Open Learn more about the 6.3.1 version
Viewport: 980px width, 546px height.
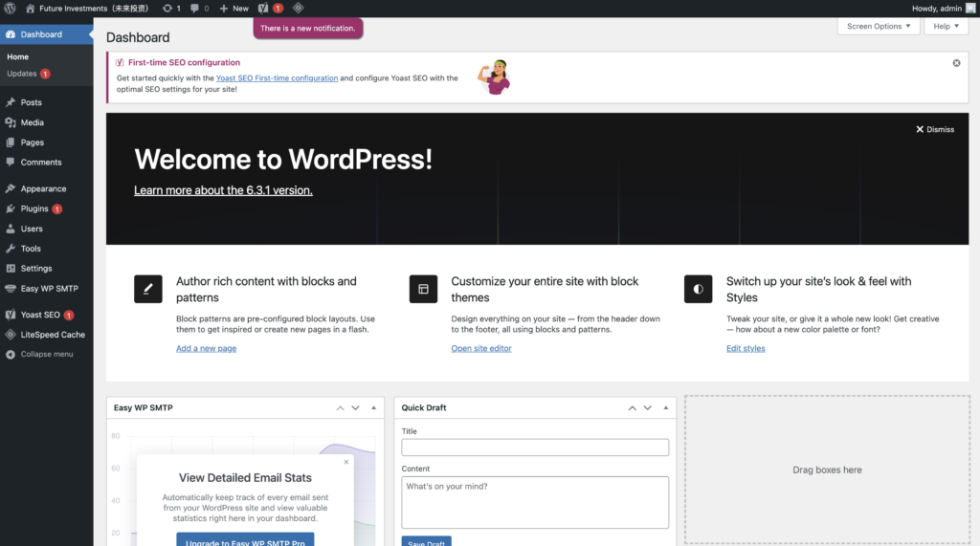point(223,190)
